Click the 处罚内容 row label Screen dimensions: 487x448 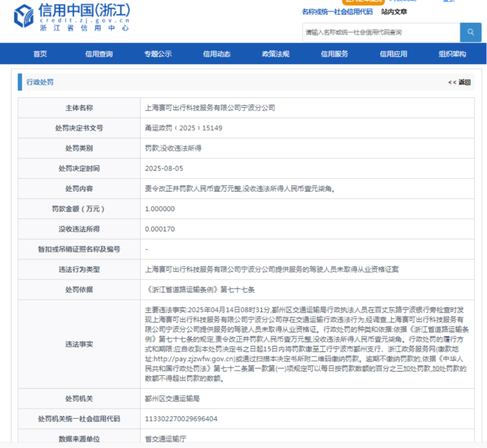click(x=79, y=189)
